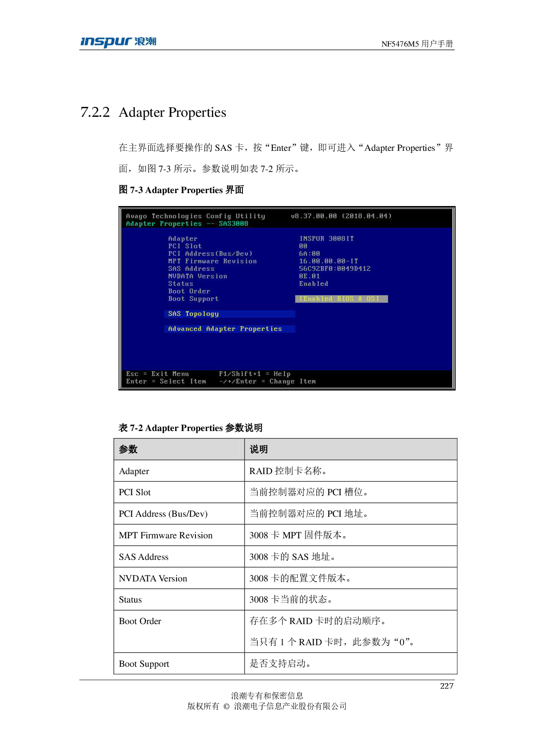Click the Adapter Properties -- SAS3008 heading
Viewport: 534px width, 756px height.
click(x=187, y=224)
